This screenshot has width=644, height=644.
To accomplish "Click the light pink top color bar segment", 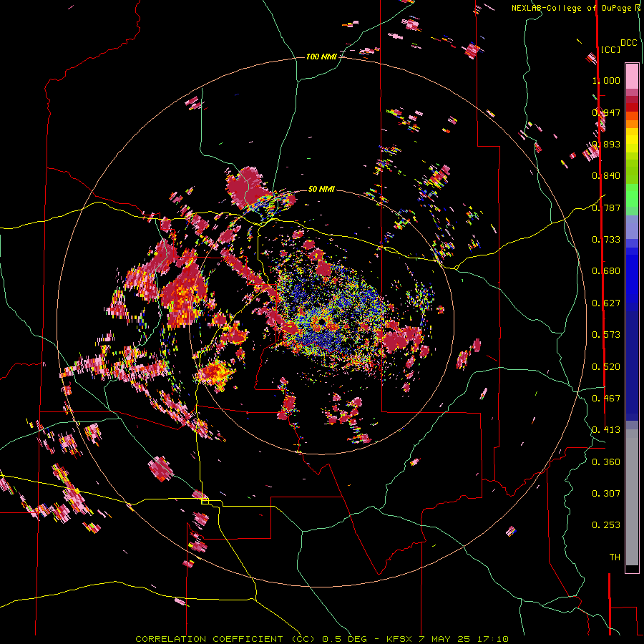I will pos(632,76).
